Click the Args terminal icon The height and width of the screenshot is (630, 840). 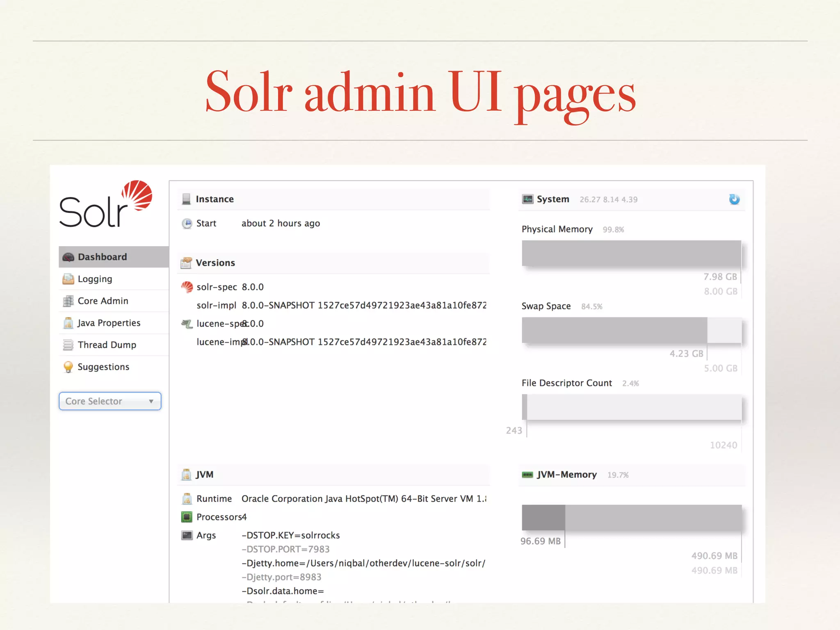click(187, 535)
